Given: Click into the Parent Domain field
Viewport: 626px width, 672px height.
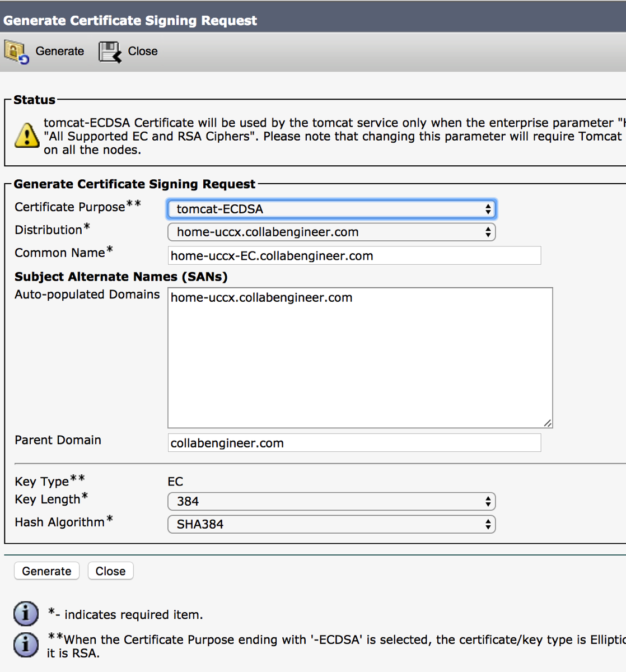Looking at the screenshot, I should pyautogui.click(x=354, y=443).
